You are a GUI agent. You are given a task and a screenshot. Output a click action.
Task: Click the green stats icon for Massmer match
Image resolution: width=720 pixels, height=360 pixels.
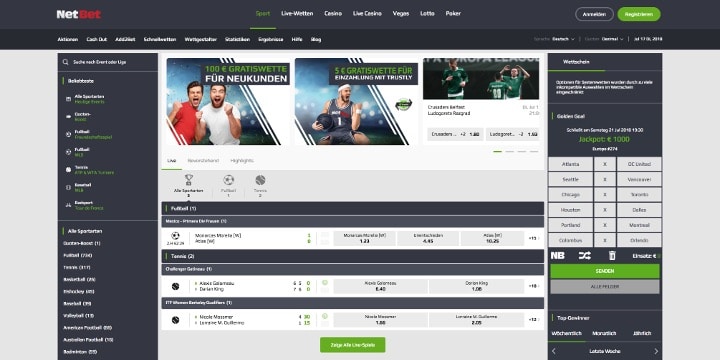(325, 316)
